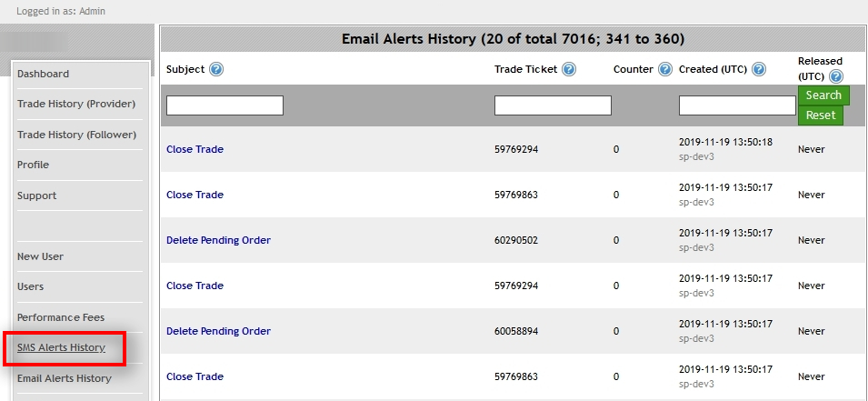Open the New User page
868x401 pixels.
(x=40, y=256)
